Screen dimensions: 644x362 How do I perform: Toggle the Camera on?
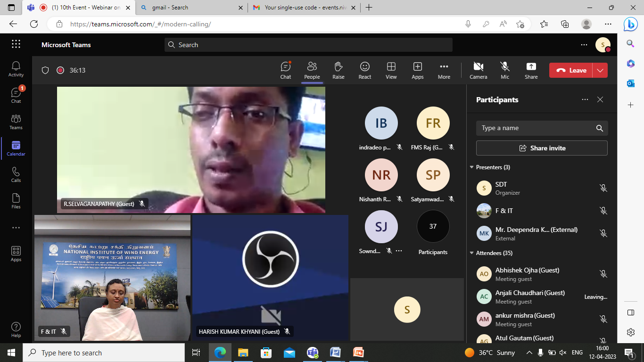tap(478, 70)
